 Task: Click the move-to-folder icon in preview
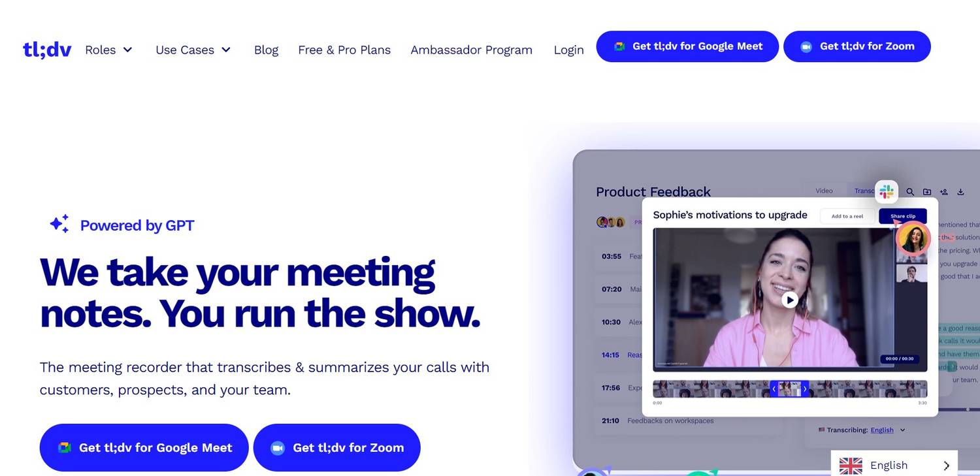point(927,192)
